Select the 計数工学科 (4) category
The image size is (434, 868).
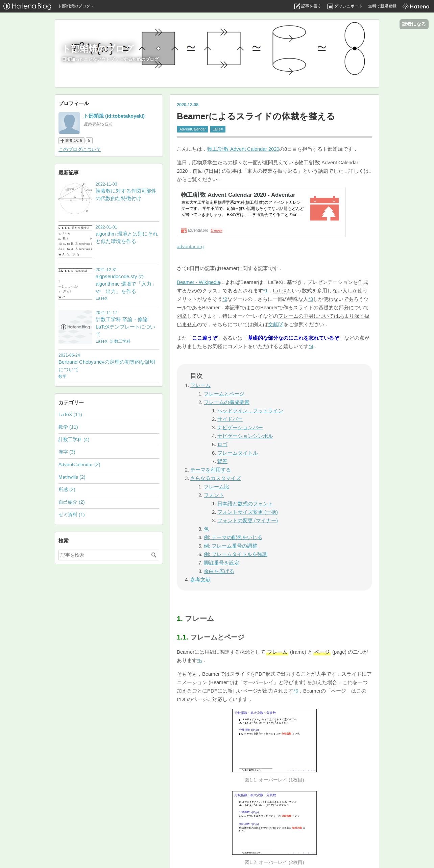coord(74,439)
